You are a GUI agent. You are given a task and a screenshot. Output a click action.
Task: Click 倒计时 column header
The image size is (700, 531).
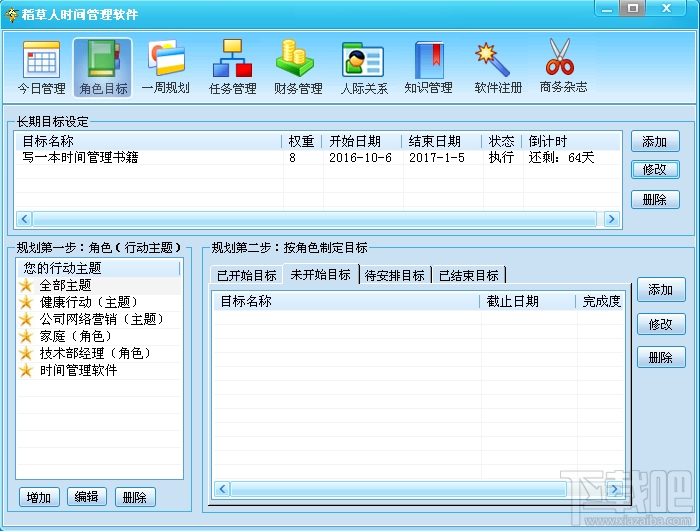coord(571,142)
